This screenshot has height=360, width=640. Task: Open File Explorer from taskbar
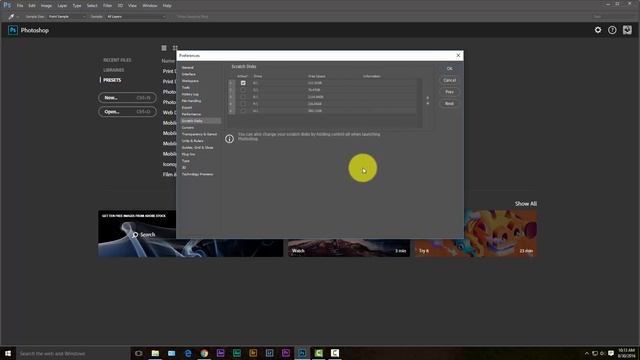click(155, 353)
